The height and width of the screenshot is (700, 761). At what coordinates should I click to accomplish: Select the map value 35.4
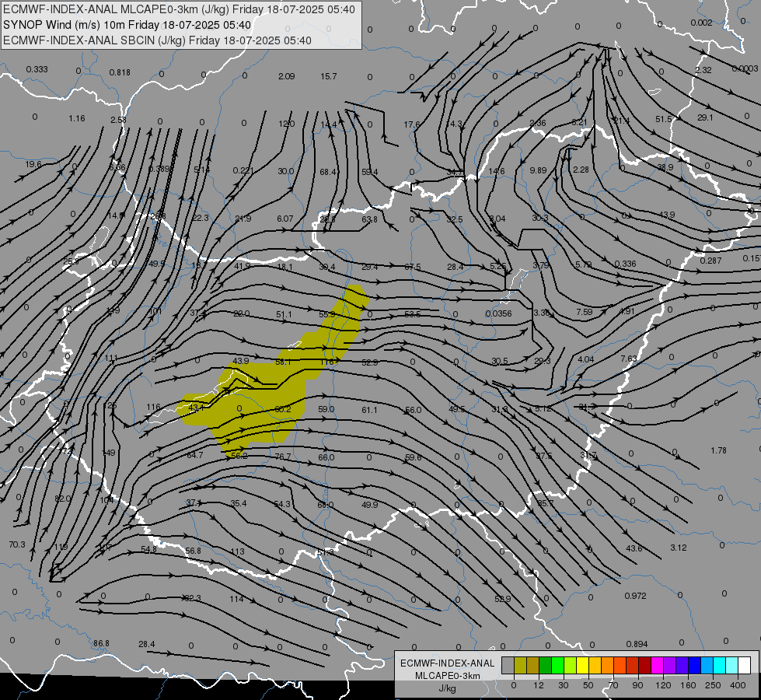click(239, 503)
